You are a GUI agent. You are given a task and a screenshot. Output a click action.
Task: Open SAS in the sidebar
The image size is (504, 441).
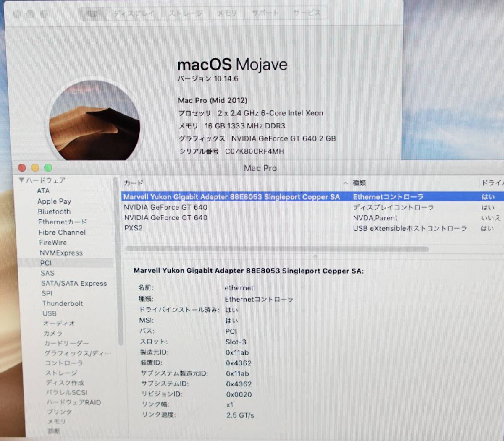47,273
